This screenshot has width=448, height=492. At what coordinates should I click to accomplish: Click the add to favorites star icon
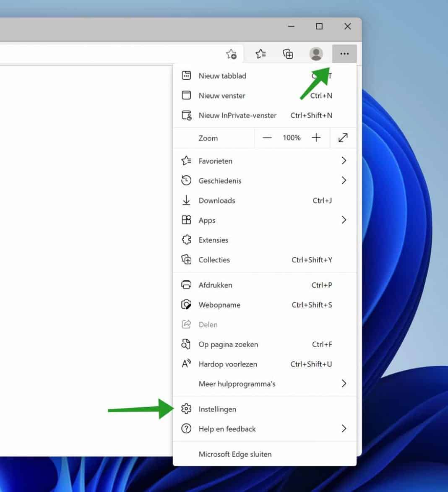pos(230,54)
